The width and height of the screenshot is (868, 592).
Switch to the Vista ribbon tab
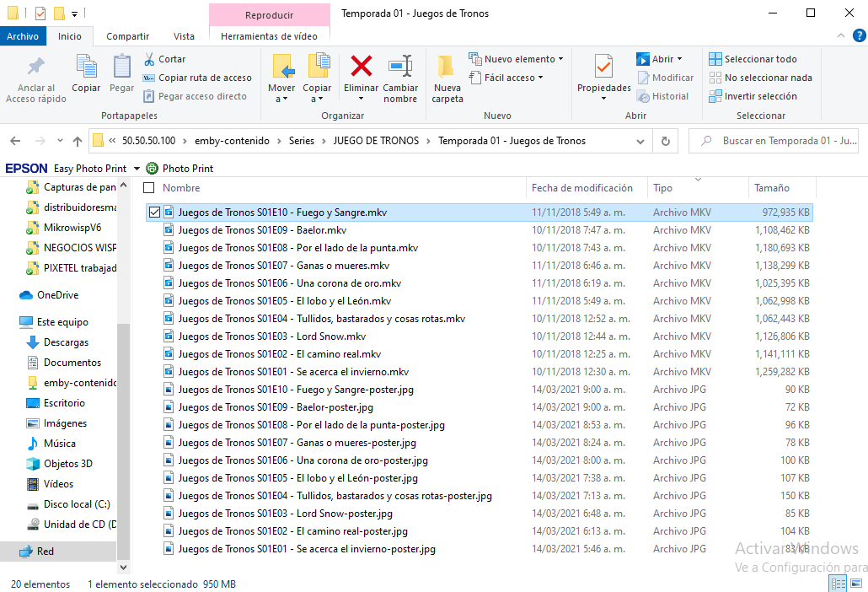pos(184,36)
